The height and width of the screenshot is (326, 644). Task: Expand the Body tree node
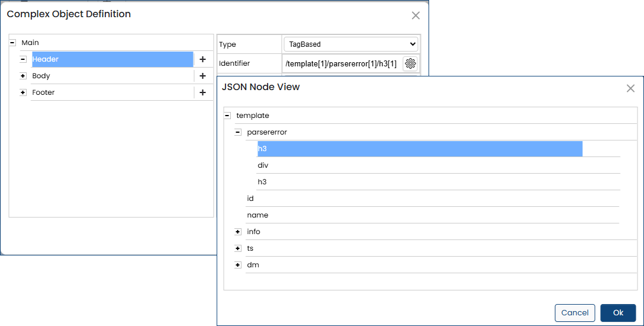click(x=23, y=76)
